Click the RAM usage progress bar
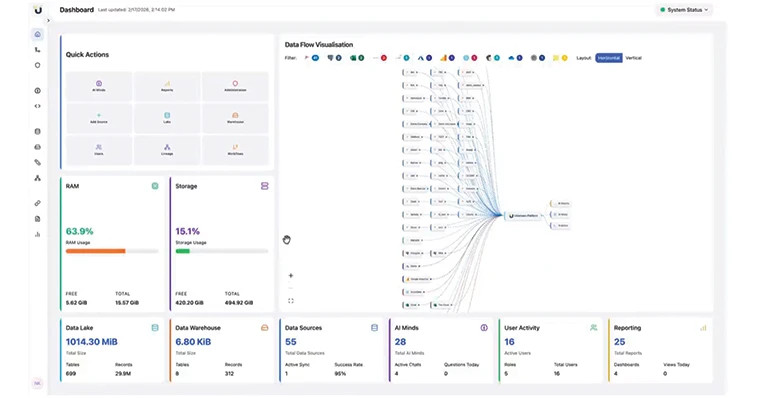The image size is (758, 398). coord(112,251)
